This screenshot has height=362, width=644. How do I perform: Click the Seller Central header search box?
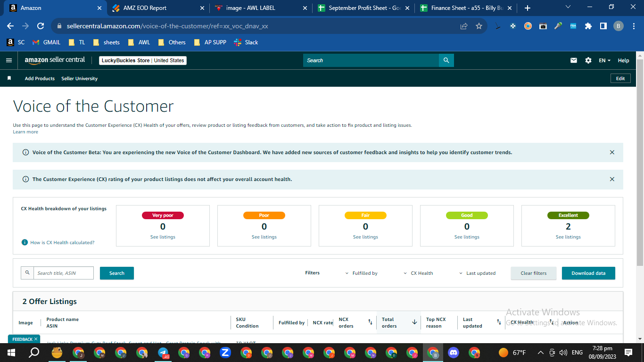tap(371, 60)
